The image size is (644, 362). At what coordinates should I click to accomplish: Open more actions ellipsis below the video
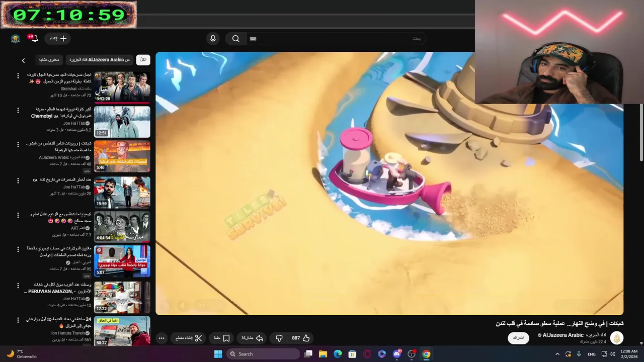click(x=162, y=338)
